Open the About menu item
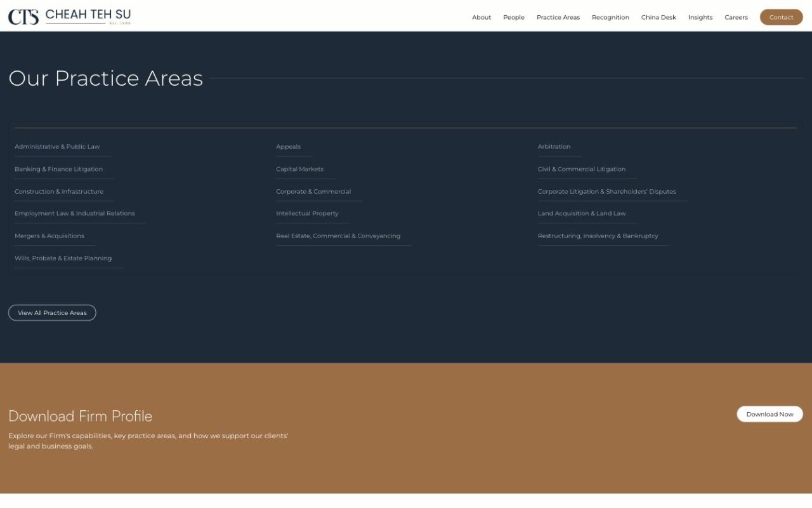 [481, 17]
